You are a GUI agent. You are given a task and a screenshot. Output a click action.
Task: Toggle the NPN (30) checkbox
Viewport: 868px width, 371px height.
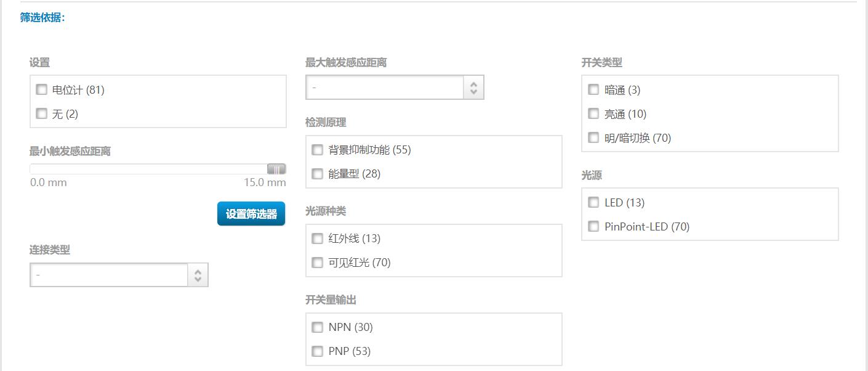coord(317,327)
